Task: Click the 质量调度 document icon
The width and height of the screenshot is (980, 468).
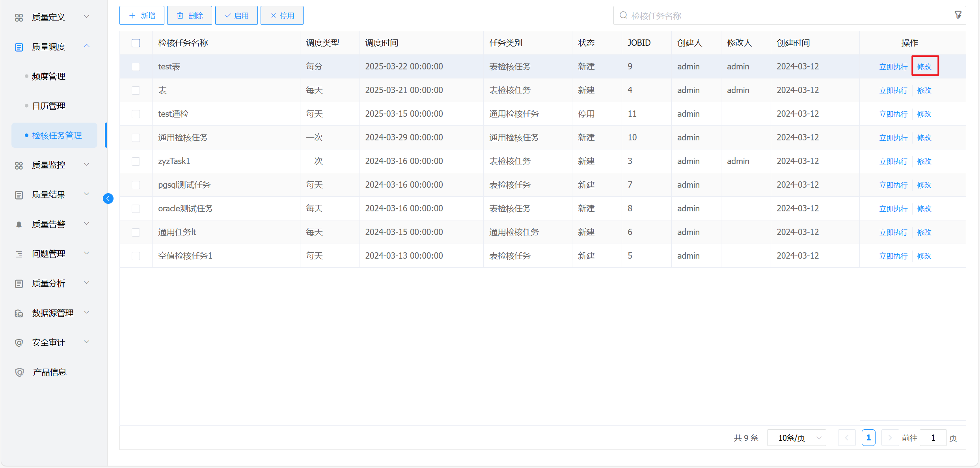Action: pos(19,47)
